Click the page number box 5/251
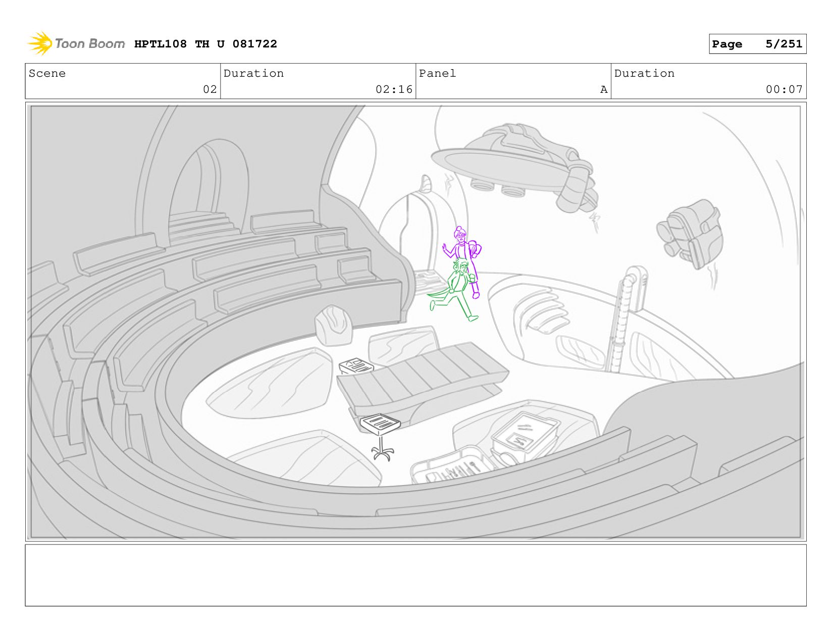832x644 pixels. (x=757, y=44)
